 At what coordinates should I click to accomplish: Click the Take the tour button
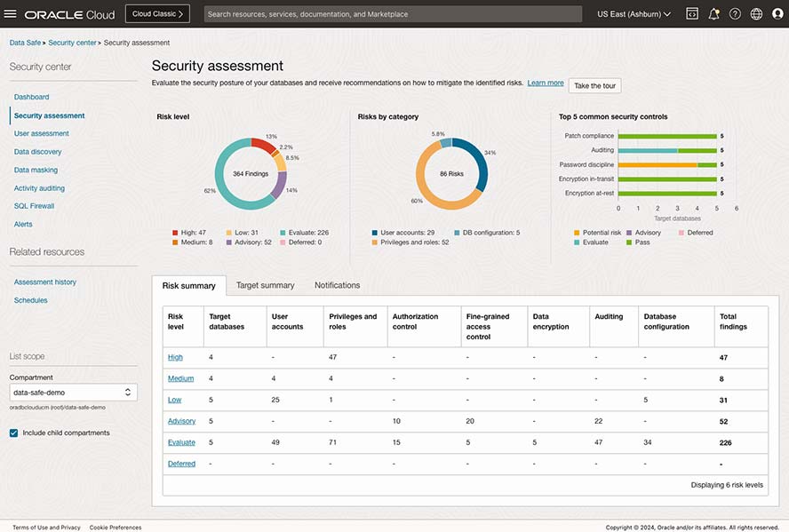click(x=594, y=85)
